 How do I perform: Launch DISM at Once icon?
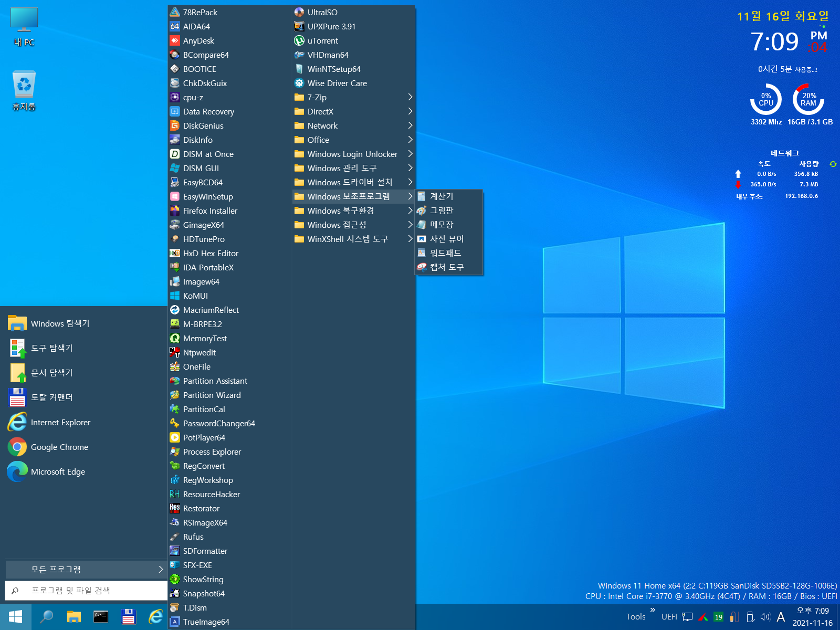175,154
